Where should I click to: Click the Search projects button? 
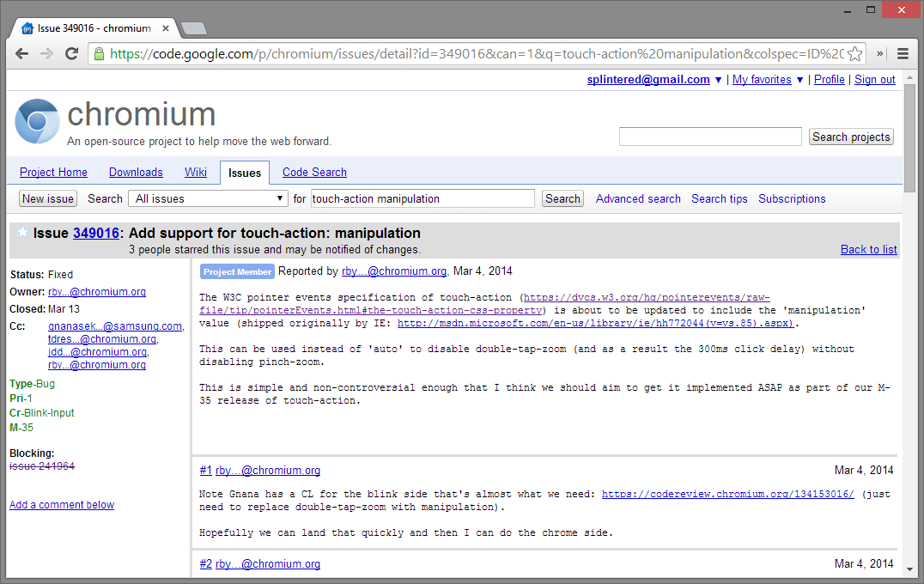851,137
